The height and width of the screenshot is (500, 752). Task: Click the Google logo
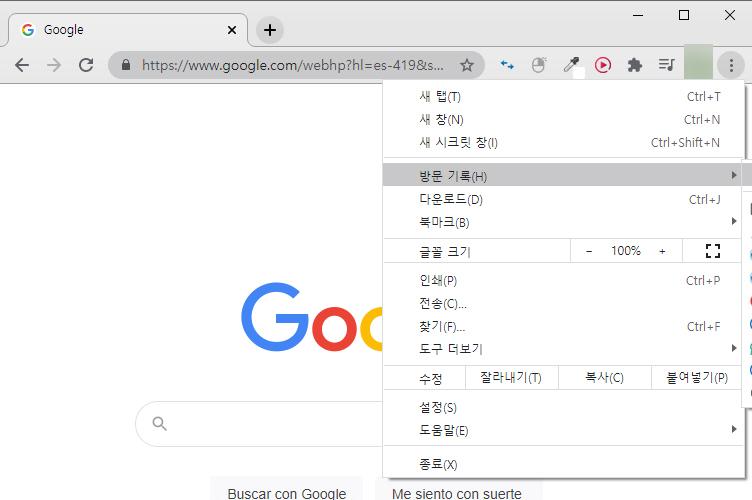click(312, 318)
